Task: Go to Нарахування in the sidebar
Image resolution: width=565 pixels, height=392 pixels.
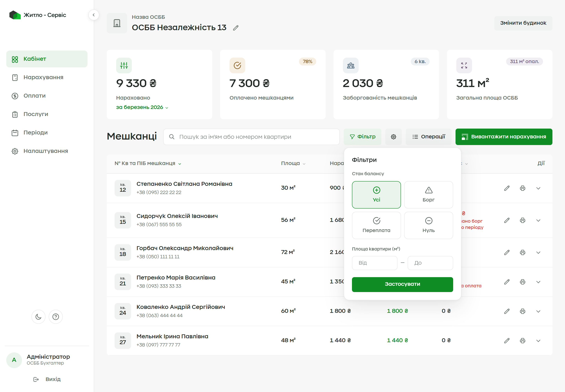Action: (47, 77)
